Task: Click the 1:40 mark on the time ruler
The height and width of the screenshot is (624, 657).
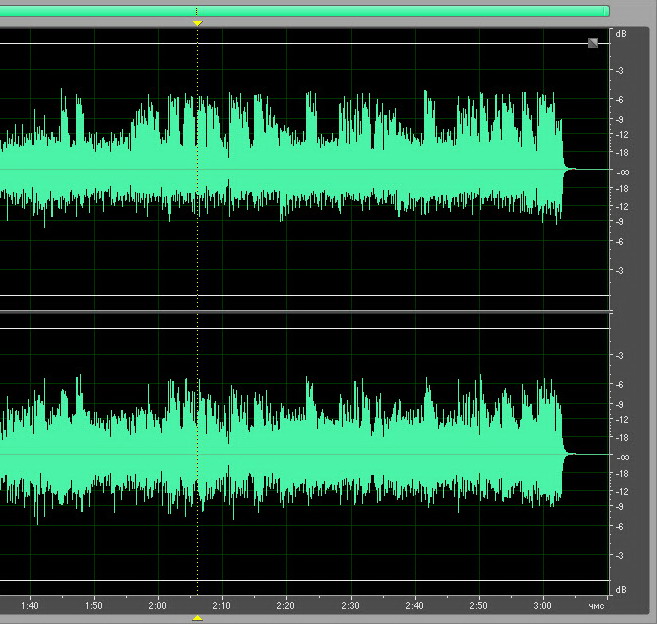Action: click(x=30, y=605)
